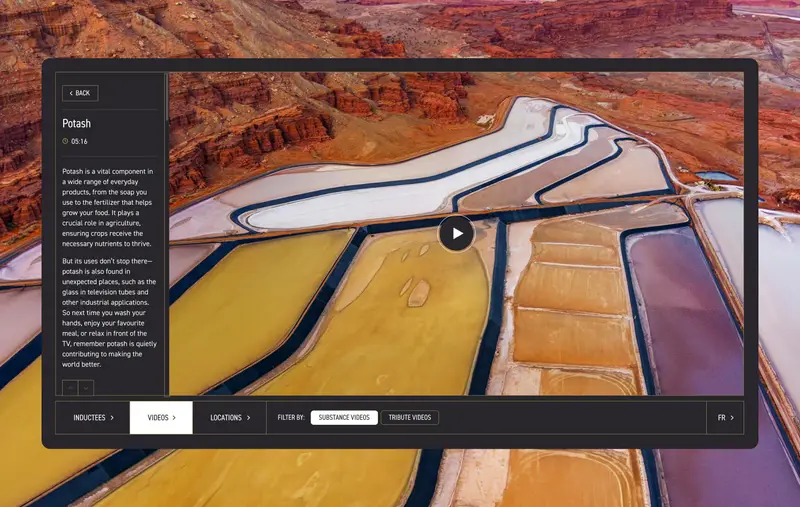Viewport: 800px width, 507px height.
Task: Filter by Tribute Videos
Action: click(x=410, y=418)
